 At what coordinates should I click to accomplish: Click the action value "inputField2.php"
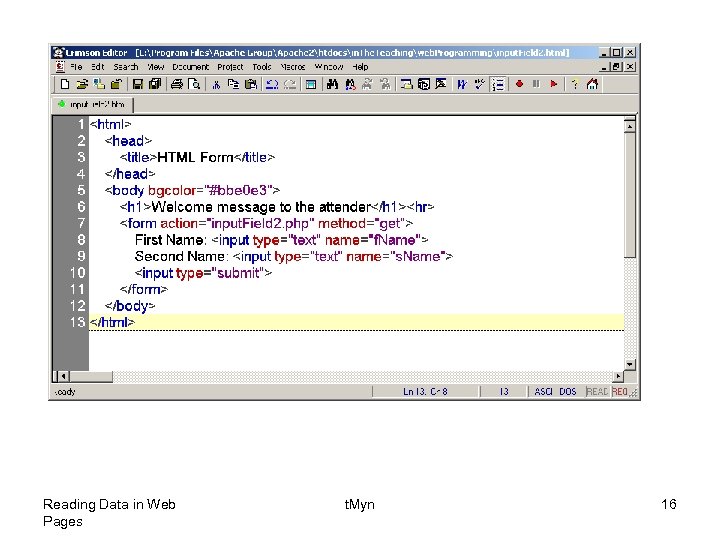click(260, 224)
